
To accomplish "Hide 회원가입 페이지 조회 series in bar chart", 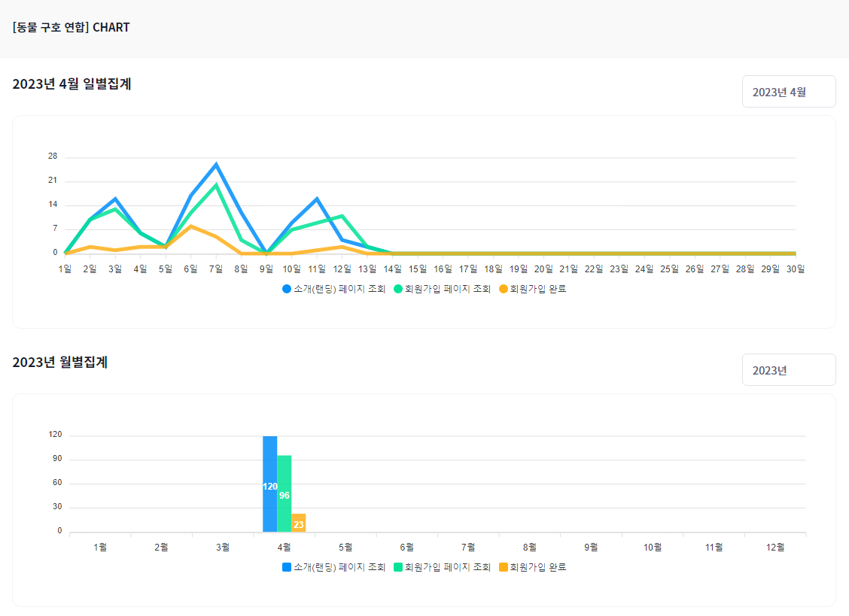I will pyautogui.click(x=442, y=567).
